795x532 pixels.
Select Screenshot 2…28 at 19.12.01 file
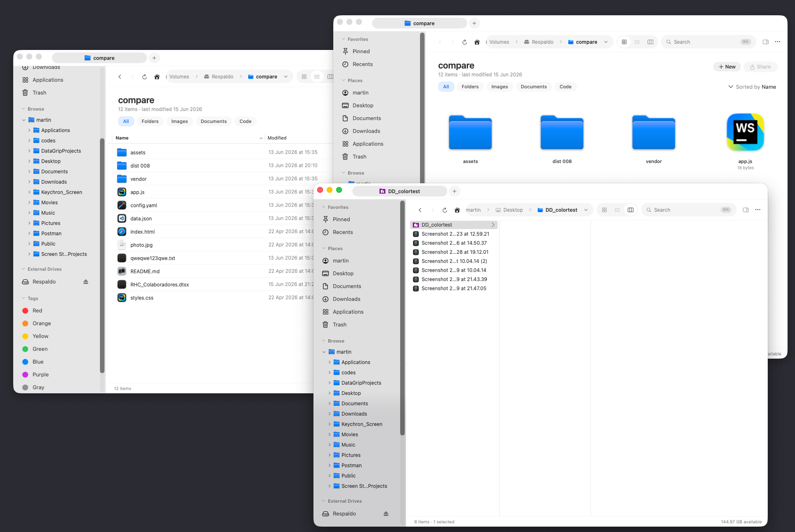click(x=454, y=252)
